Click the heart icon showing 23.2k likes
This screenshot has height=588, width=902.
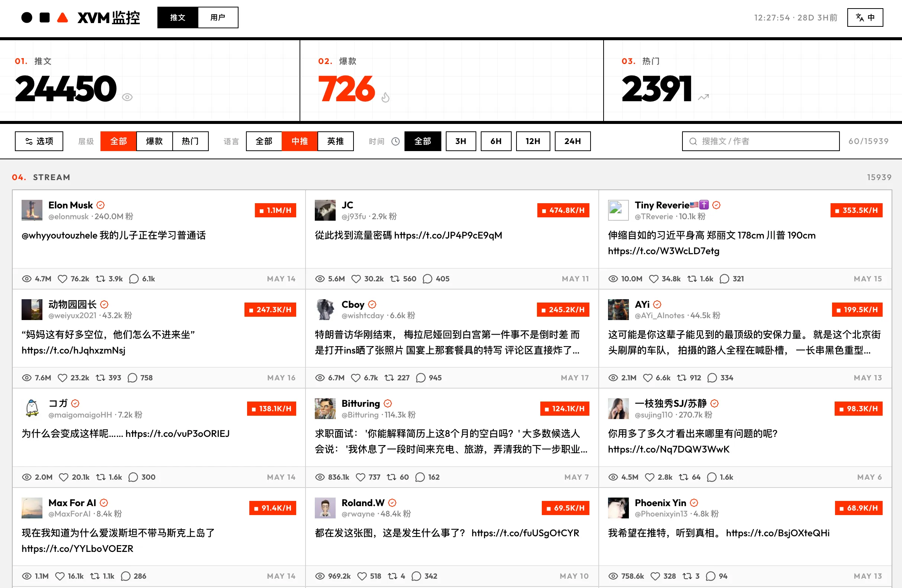coord(62,378)
